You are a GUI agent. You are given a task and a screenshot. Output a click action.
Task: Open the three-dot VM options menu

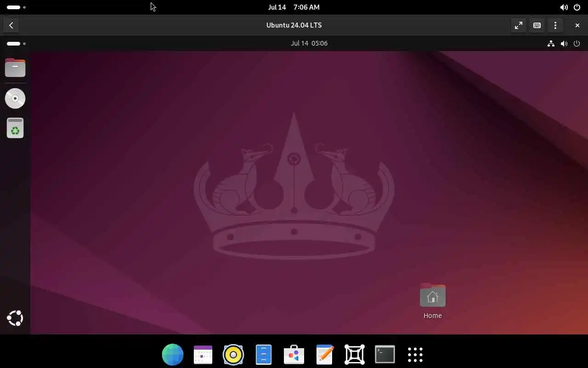(x=555, y=25)
